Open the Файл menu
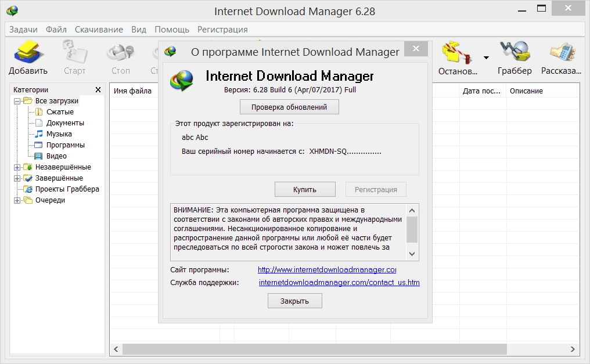The height and width of the screenshot is (364, 590). click(56, 30)
